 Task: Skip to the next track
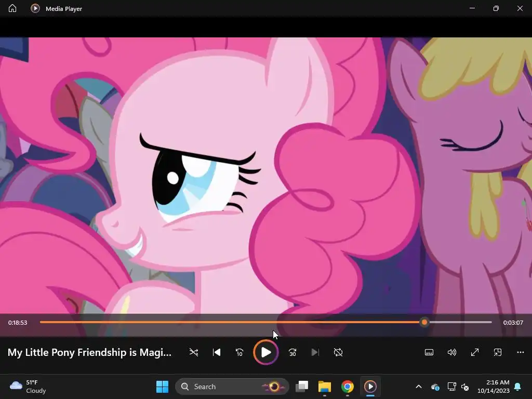click(315, 352)
